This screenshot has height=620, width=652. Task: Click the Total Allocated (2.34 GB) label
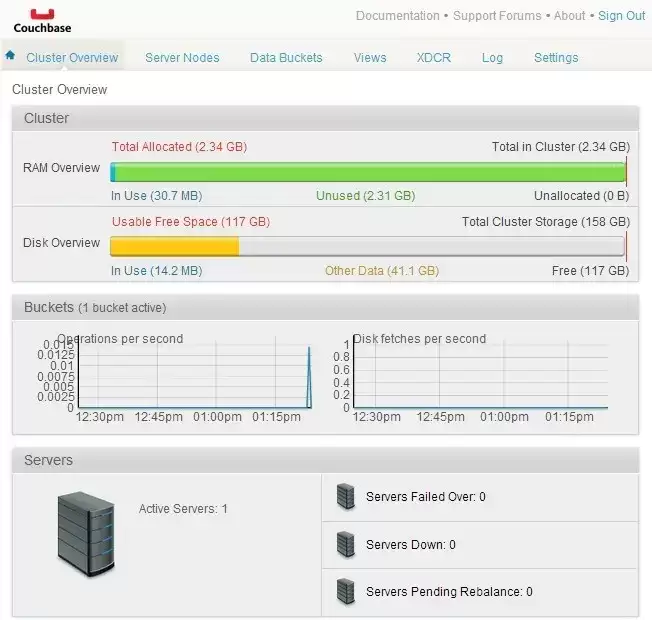[179, 147]
